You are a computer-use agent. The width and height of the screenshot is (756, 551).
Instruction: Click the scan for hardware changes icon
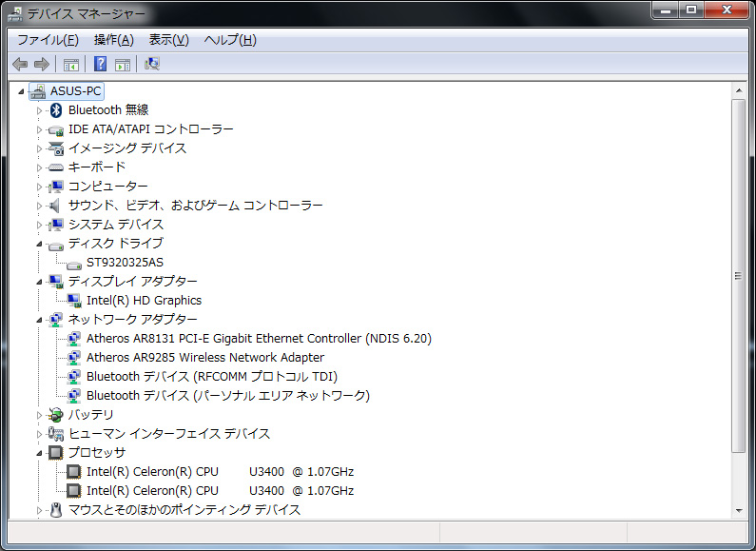tap(151, 64)
